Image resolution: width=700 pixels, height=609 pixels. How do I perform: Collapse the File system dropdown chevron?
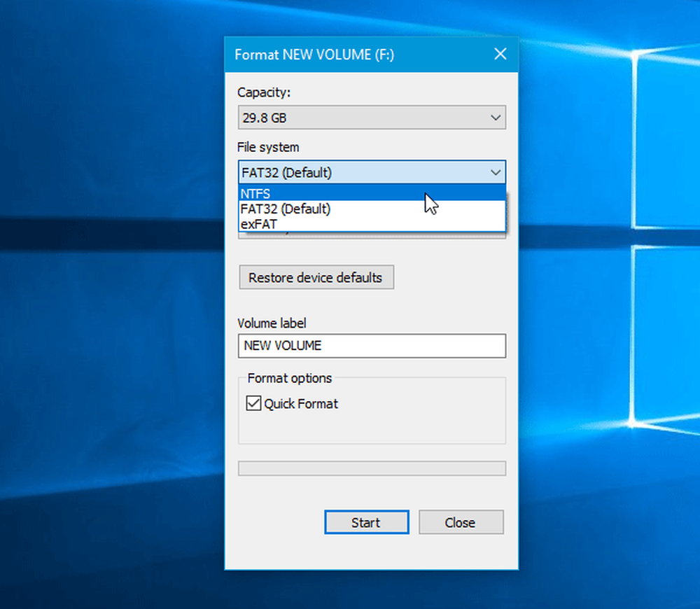pos(495,172)
